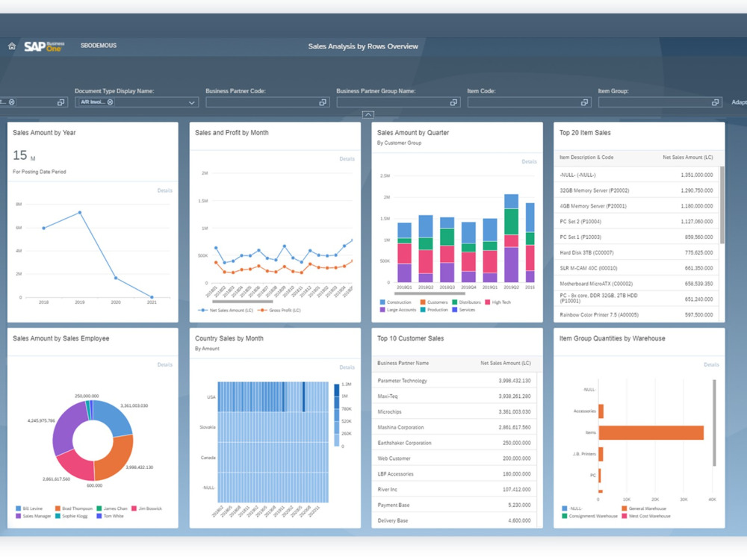This screenshot has width=747, height=560.
Task: Open value help for Item Code
Action: point(585,102)
